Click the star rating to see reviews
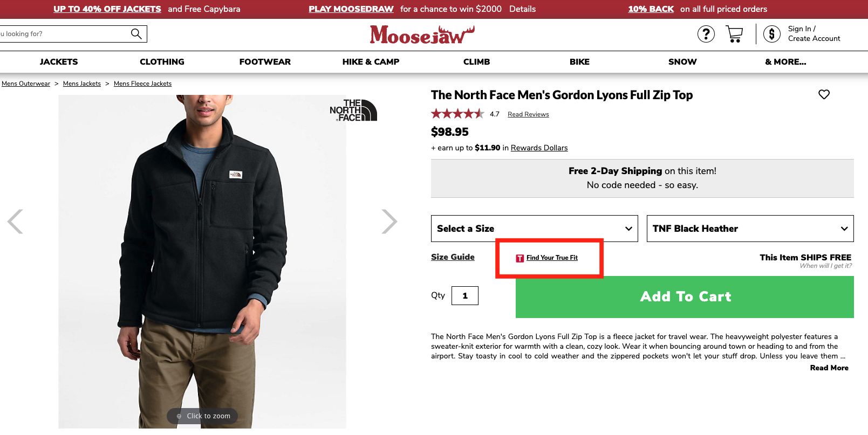Image resolution: width=868 pixels, height=435 pixels. [x=457, y=114]
